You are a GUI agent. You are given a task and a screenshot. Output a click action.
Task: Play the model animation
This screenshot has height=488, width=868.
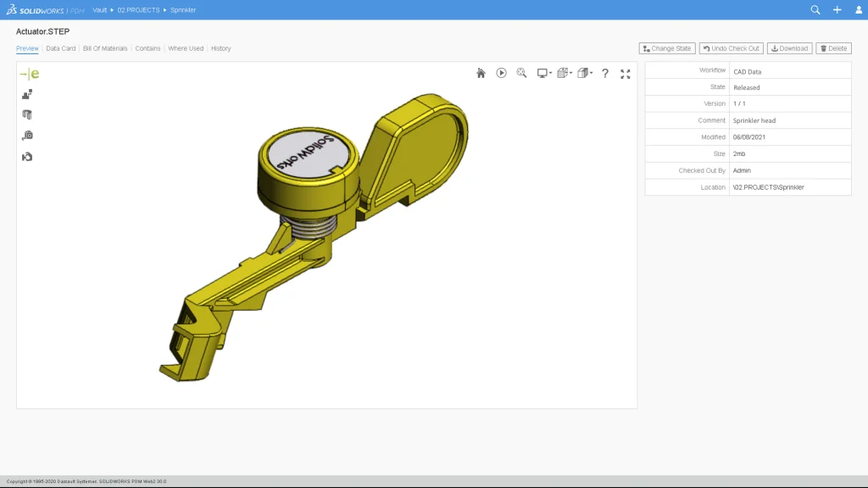(501, 74)
